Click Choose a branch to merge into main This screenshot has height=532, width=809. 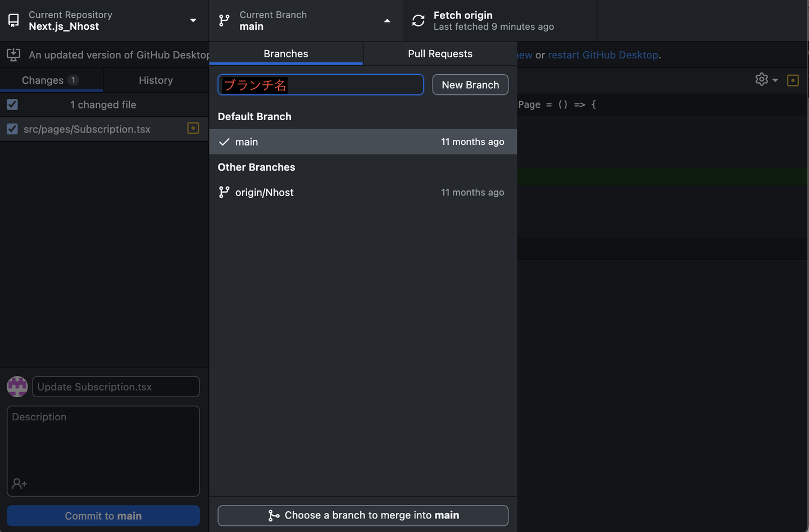point(363,516)
